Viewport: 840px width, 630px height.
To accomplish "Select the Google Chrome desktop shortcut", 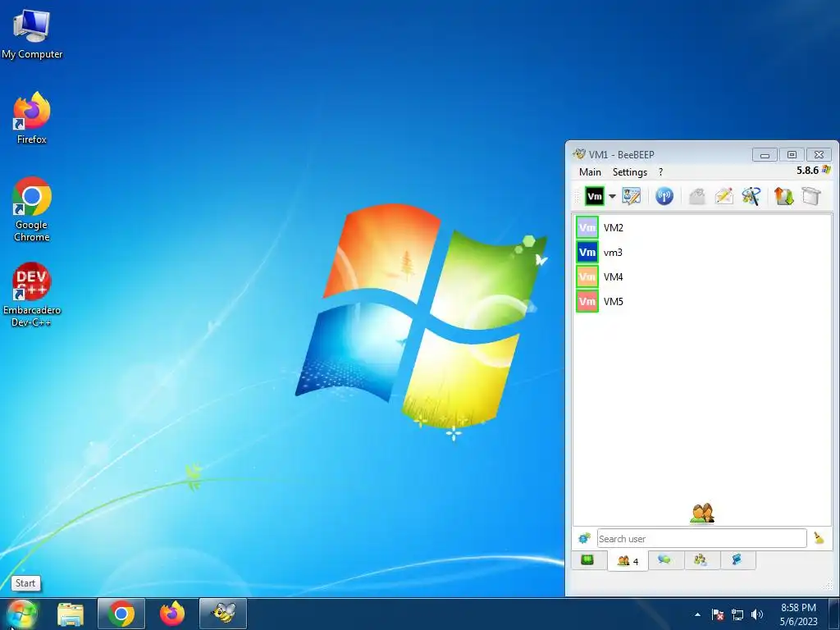I will [x=32, y=209].
